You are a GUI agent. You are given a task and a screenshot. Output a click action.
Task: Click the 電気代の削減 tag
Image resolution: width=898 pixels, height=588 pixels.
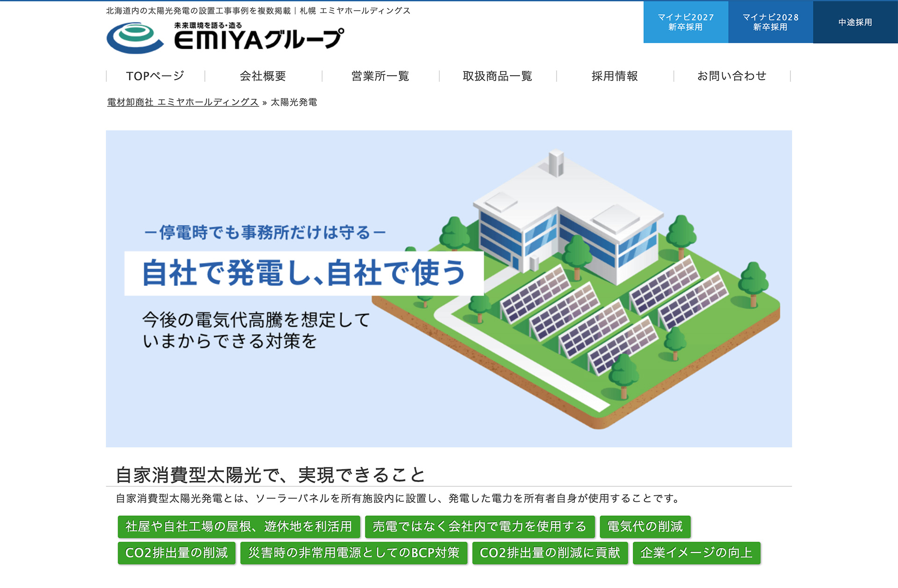pos(645,527)
